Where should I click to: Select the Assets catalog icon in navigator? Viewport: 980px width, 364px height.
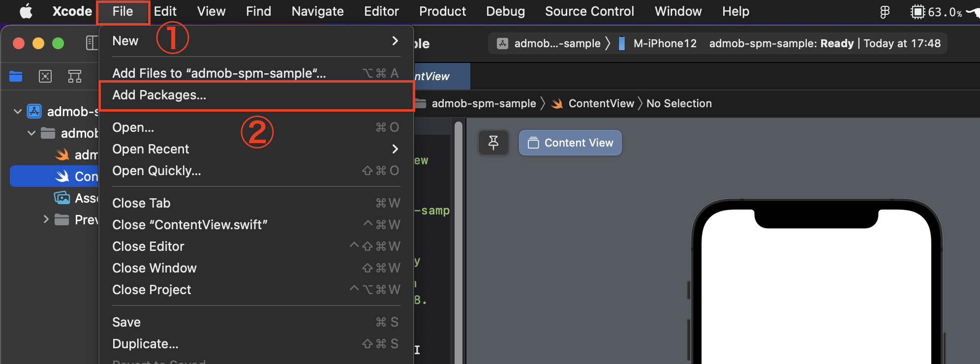point(62,198)
